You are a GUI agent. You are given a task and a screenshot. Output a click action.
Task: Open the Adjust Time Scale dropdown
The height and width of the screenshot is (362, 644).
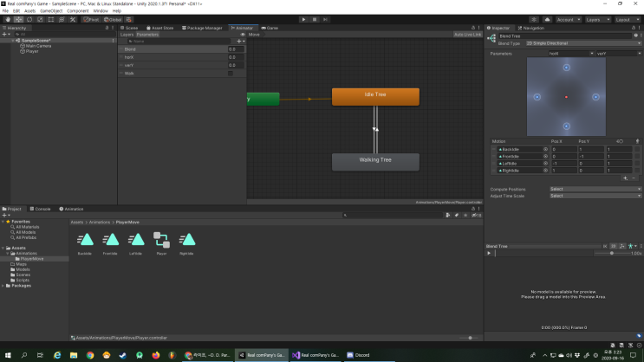pos(595,196)
